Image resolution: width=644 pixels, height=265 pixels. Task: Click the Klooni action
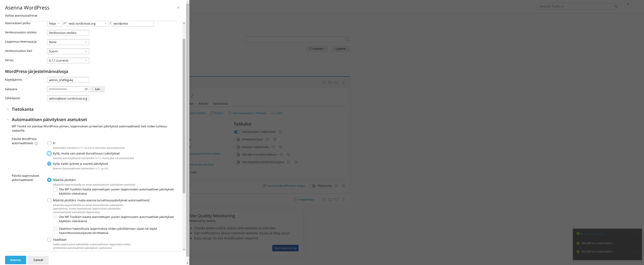point(217,113)
